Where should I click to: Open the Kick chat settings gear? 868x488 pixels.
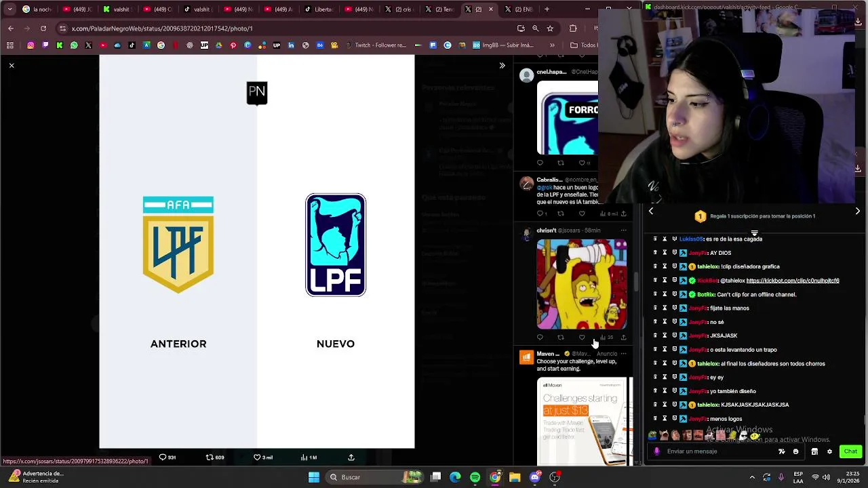829,451
